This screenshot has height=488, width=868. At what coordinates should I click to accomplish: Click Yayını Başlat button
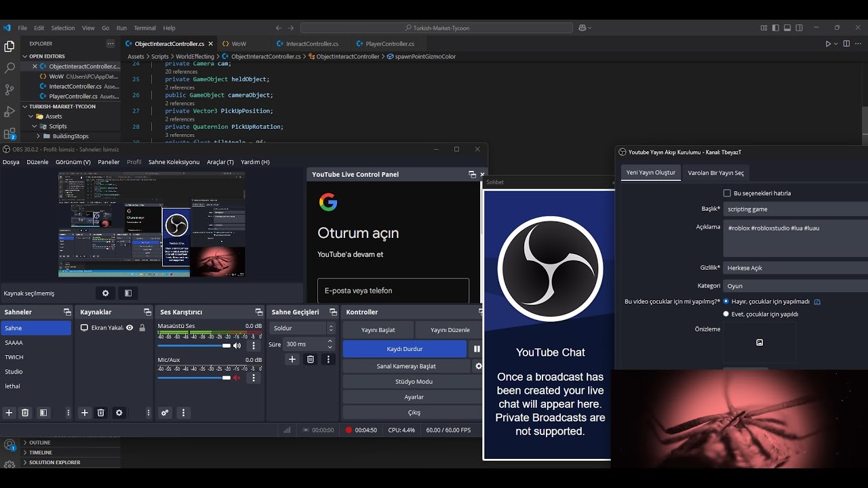378,330
